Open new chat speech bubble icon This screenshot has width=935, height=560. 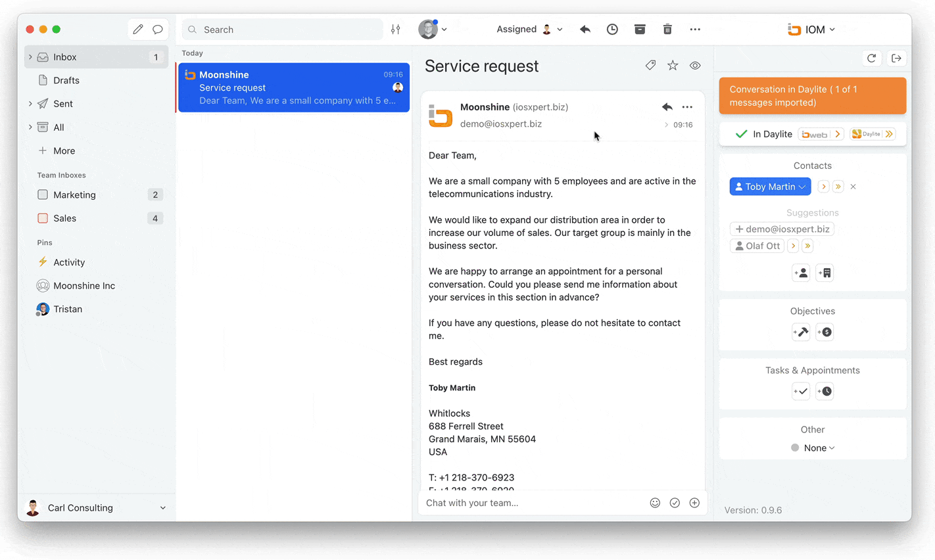(158, 30)
